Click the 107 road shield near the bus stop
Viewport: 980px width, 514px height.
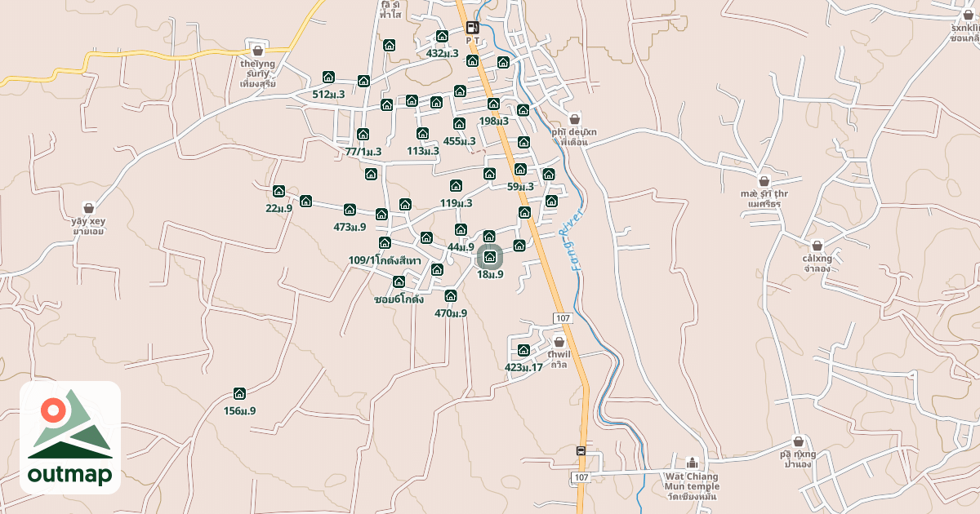[581, 476]
